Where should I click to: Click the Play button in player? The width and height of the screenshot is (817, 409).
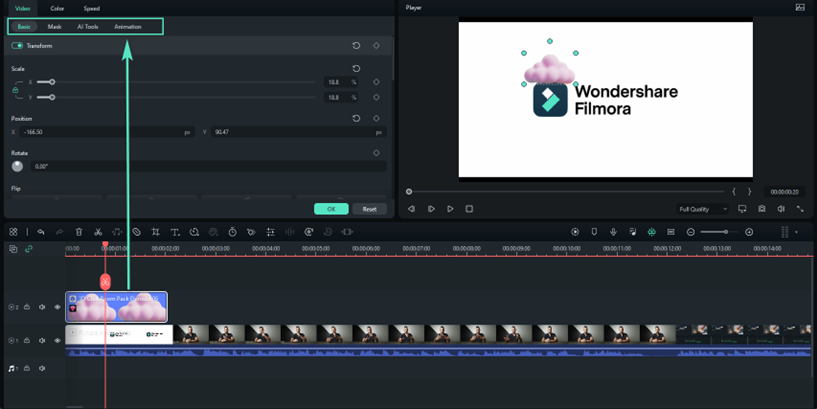click(450, 209)
